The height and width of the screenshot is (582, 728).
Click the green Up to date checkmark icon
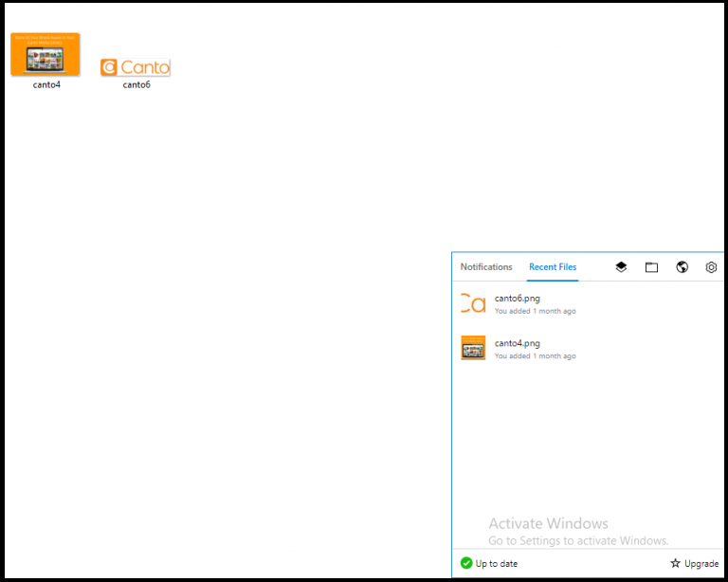[466, 563]
